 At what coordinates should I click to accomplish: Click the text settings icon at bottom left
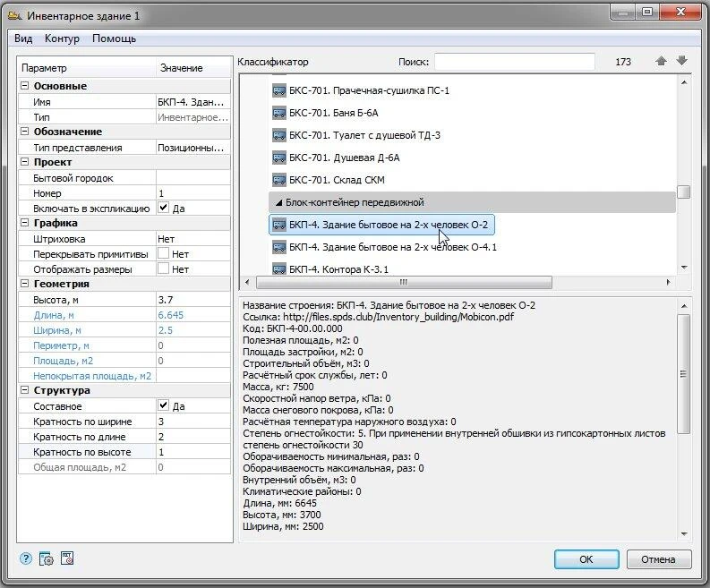coord(67,558)
